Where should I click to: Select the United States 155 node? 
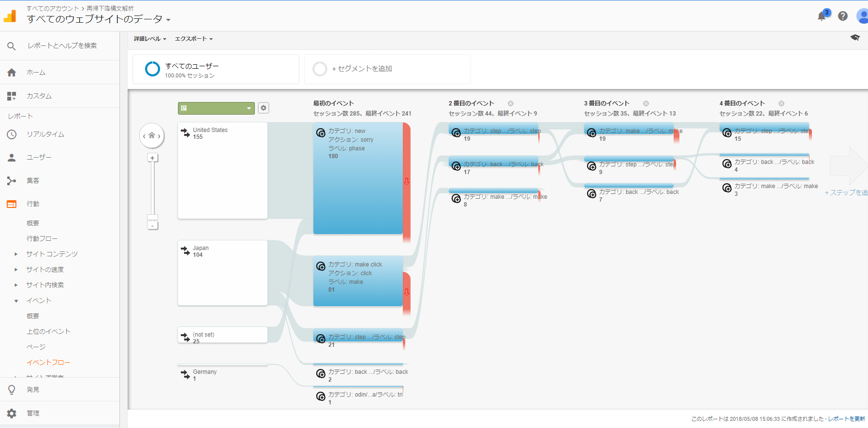click(x=222, y=170)
